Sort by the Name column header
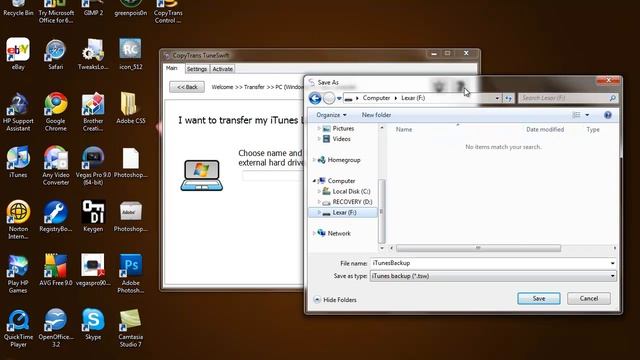This screenshot has width=640, height=360. click(404, 129)
